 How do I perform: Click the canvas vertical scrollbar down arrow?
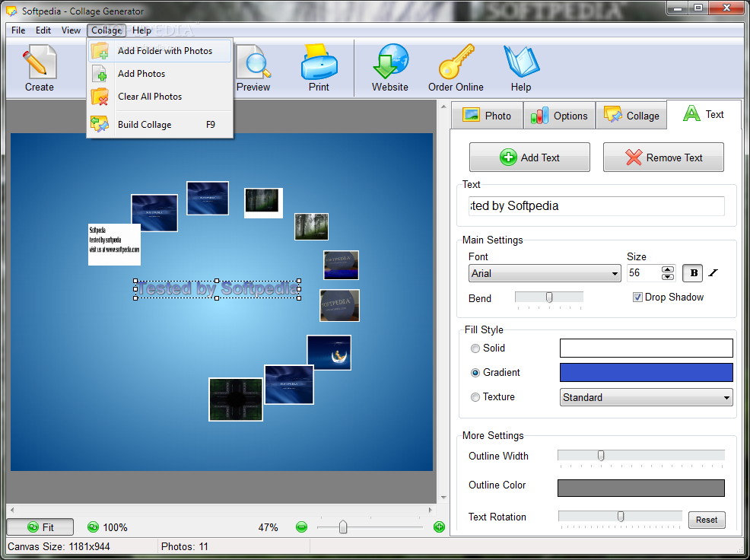click(x=443, y=498)
